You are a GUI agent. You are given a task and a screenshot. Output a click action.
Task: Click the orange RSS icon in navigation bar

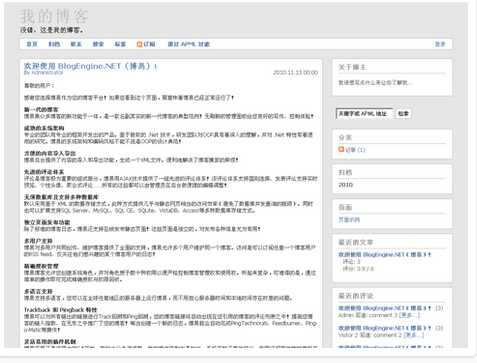[x=140, y=44]
